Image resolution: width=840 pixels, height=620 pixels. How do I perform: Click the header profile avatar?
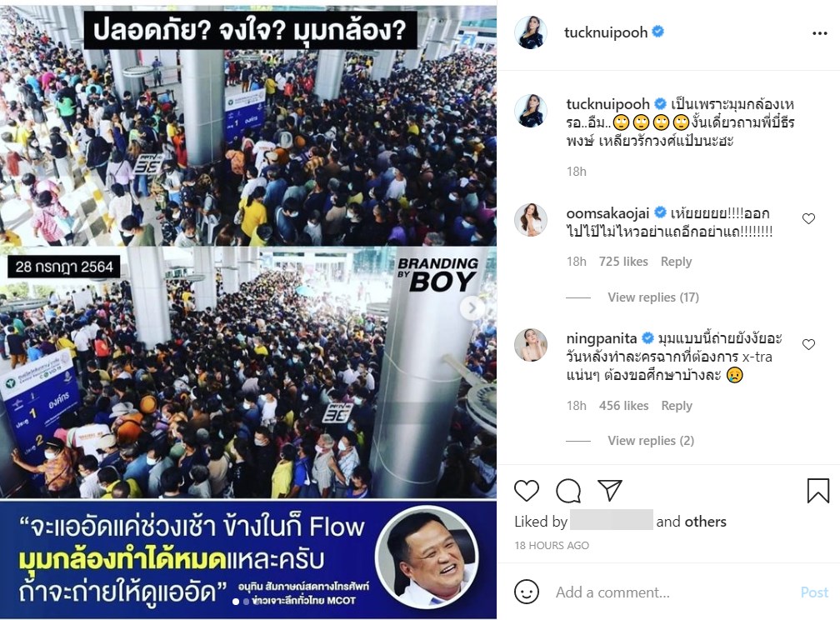coord(530,32)
